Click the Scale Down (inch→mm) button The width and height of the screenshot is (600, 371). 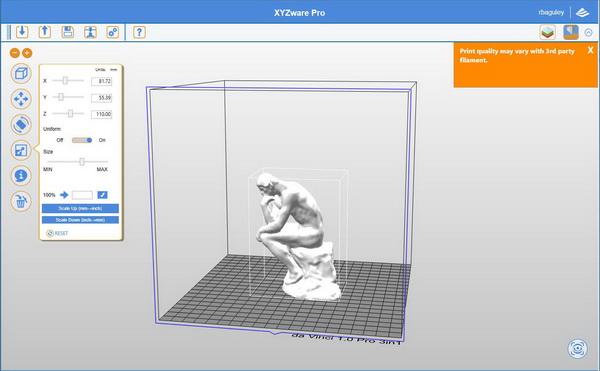pos(80,220)
